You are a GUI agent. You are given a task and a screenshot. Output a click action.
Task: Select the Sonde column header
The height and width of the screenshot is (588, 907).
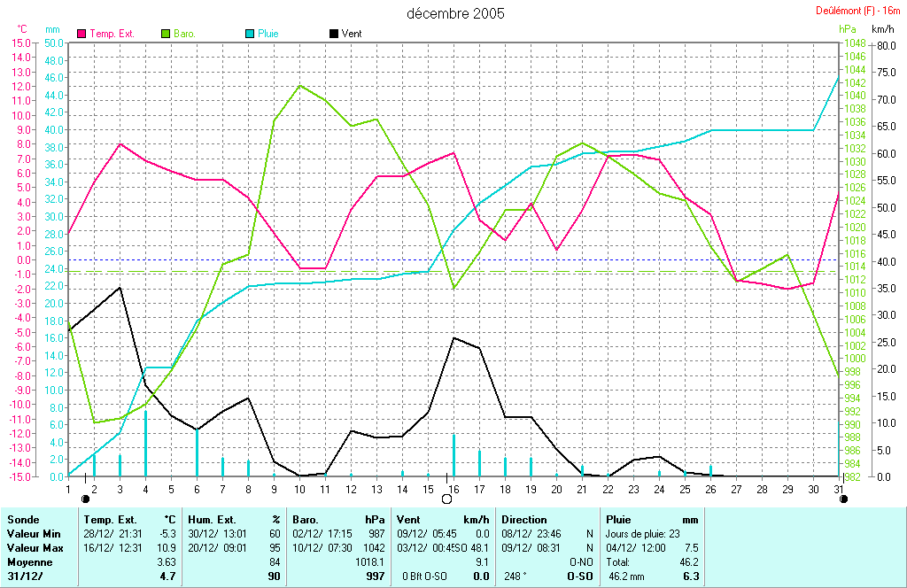[x=22, y=520]
